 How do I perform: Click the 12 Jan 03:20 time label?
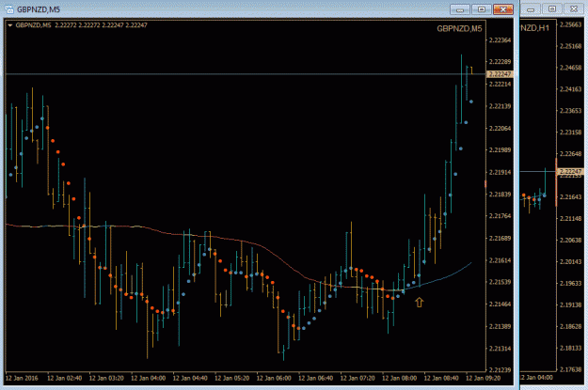(106, 378)
